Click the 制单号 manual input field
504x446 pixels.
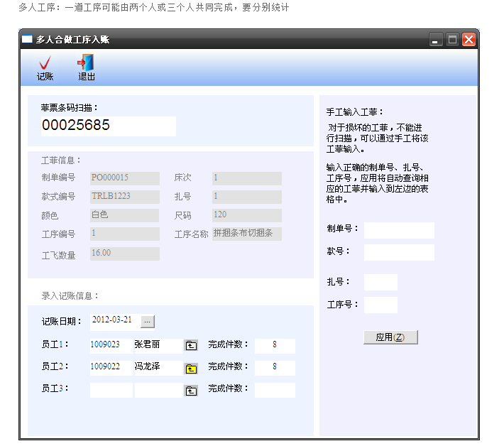pos(398,230)
